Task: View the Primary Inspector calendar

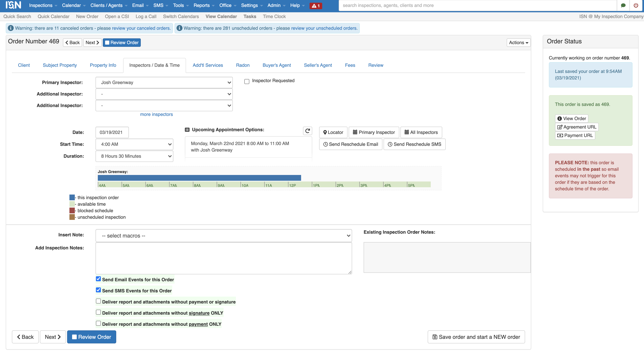Action: [x=374, y=132]
